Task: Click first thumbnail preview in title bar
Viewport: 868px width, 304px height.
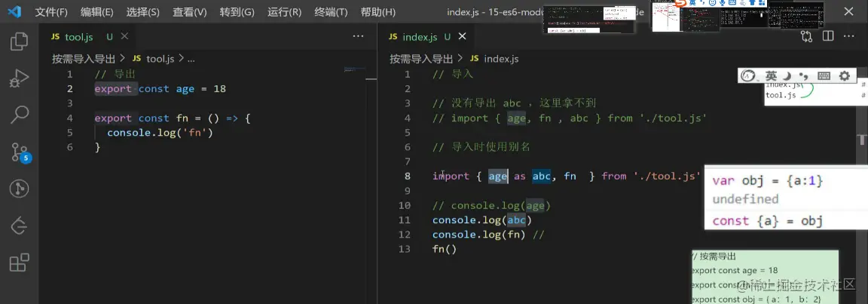Action: [588, 20]
